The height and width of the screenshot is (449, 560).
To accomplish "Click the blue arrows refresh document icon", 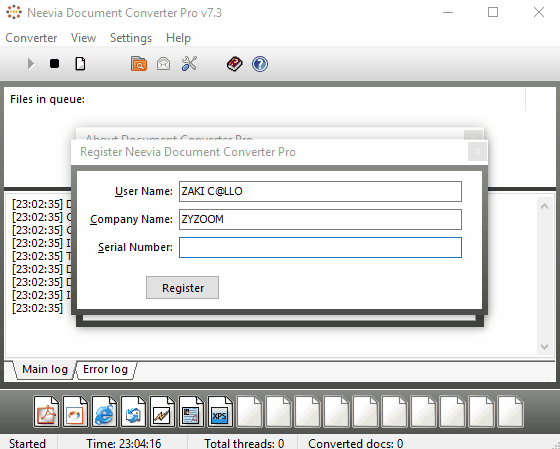I will pyautogui.click(x=133, y=411).
